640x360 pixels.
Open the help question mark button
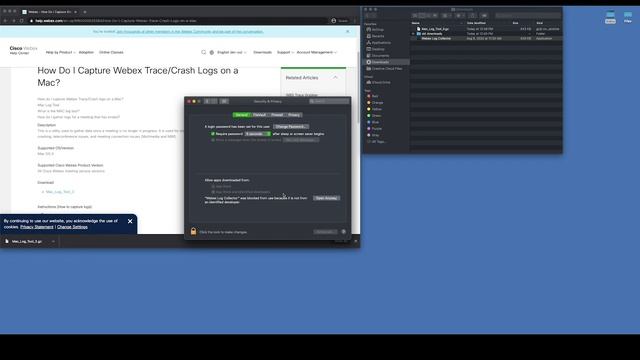tap(344, 232)
